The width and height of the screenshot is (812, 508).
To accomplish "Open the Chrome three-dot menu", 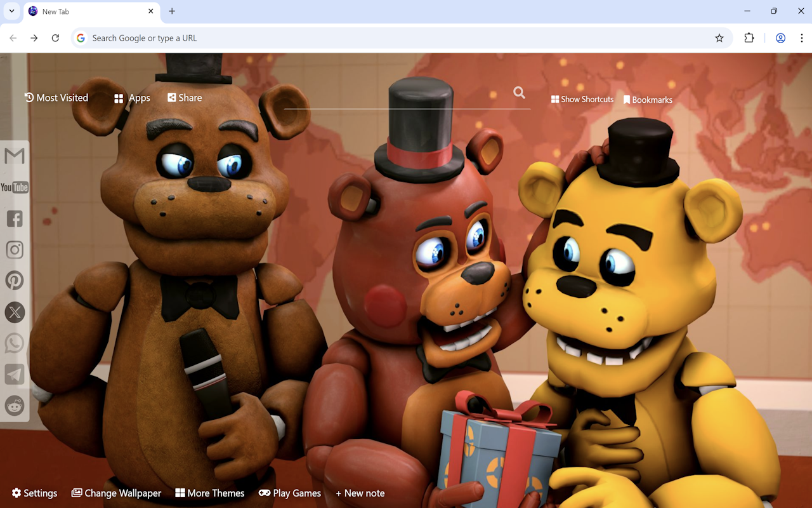I will coord(802,37).
